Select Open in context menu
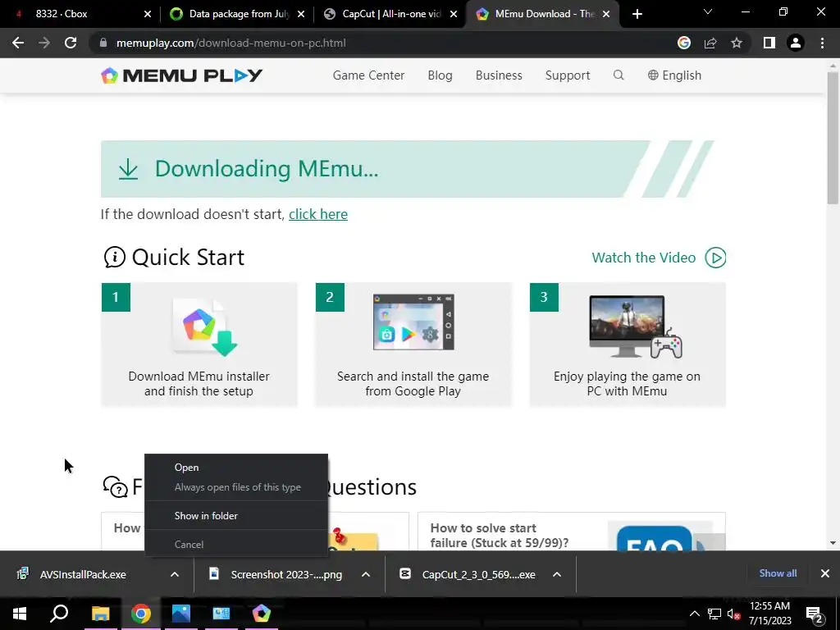This screenshot has width=840, height=630. coord(236,467)
